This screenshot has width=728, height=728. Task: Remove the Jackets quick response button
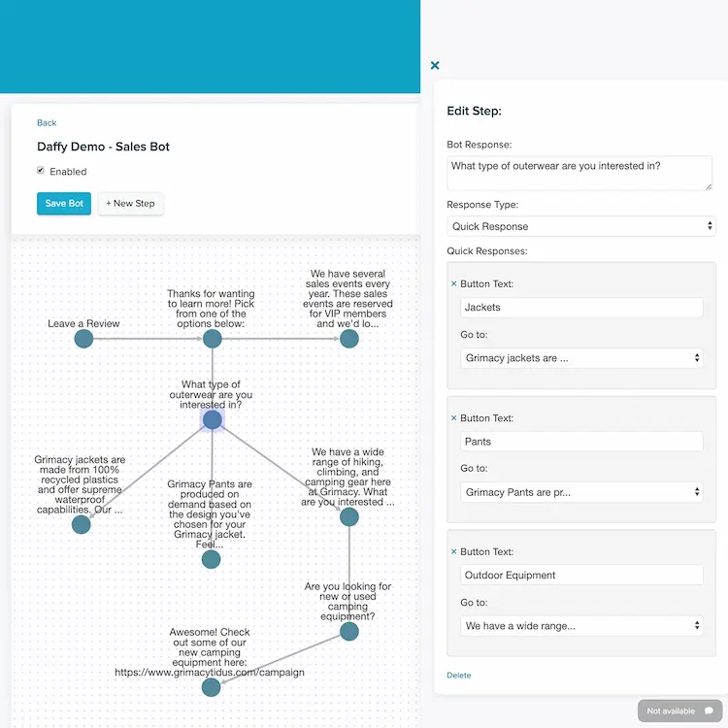(x=453, y=283)
